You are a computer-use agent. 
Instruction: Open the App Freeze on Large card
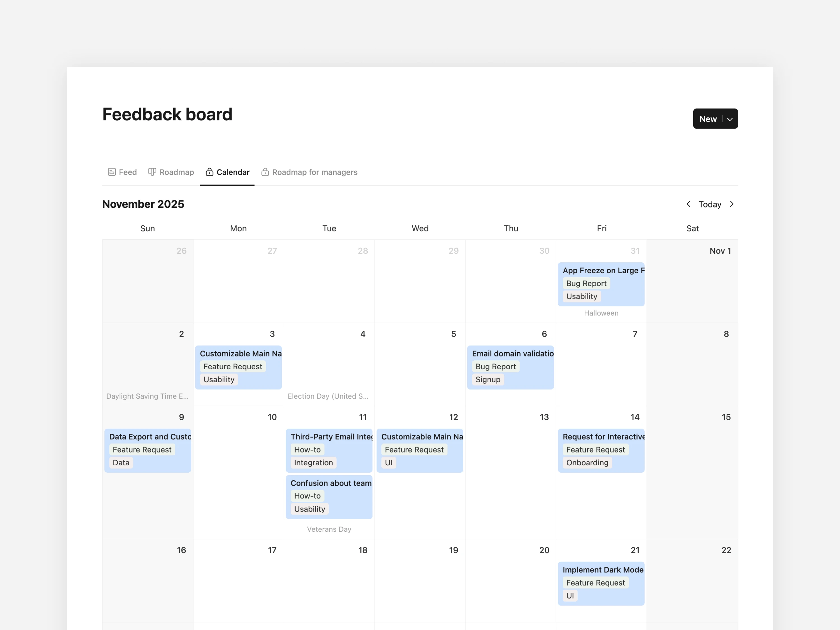pos(603,270)
